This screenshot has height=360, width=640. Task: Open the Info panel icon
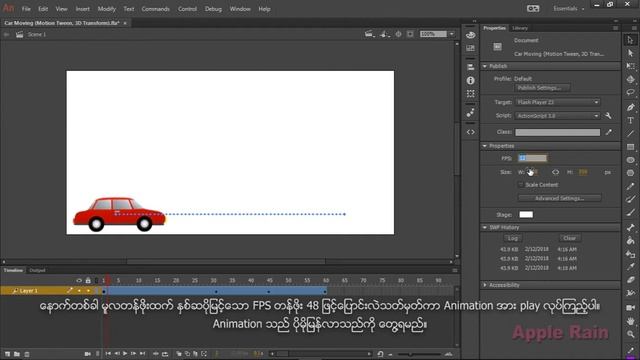click(x=470, y=80)
